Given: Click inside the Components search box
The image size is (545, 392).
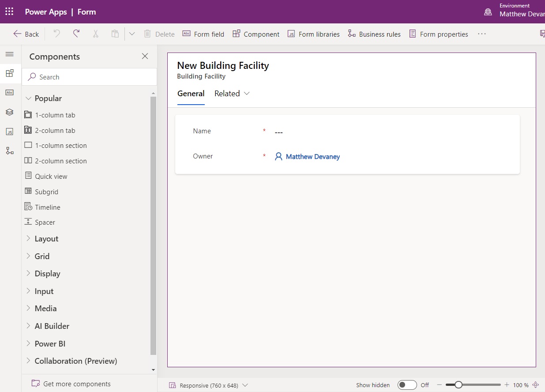Looking at the screenshot, I should tap(89, 77).
